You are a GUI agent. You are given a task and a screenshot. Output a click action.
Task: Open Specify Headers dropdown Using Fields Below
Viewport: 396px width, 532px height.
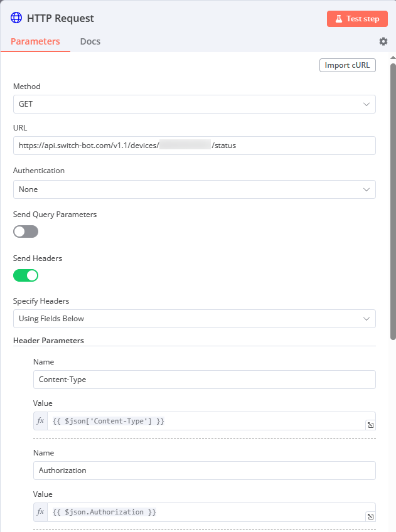(195, 319)
